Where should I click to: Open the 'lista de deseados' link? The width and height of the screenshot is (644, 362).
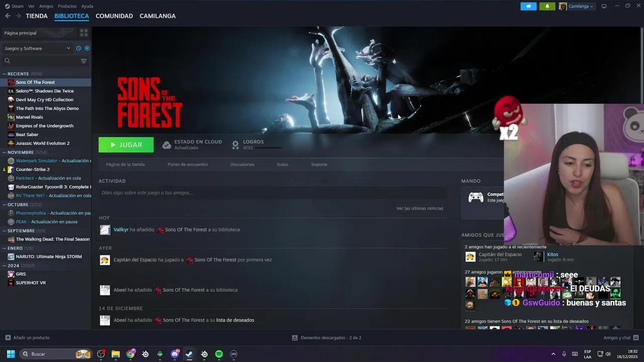[x=235, y=320]
